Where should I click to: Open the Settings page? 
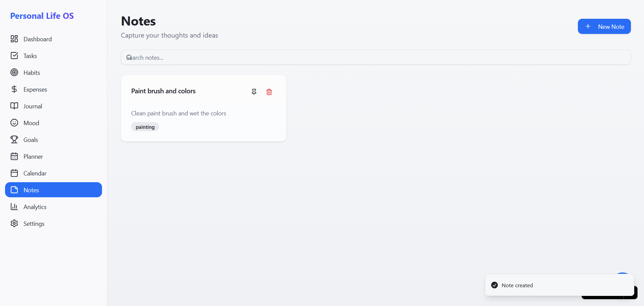[x=53, y=223]
